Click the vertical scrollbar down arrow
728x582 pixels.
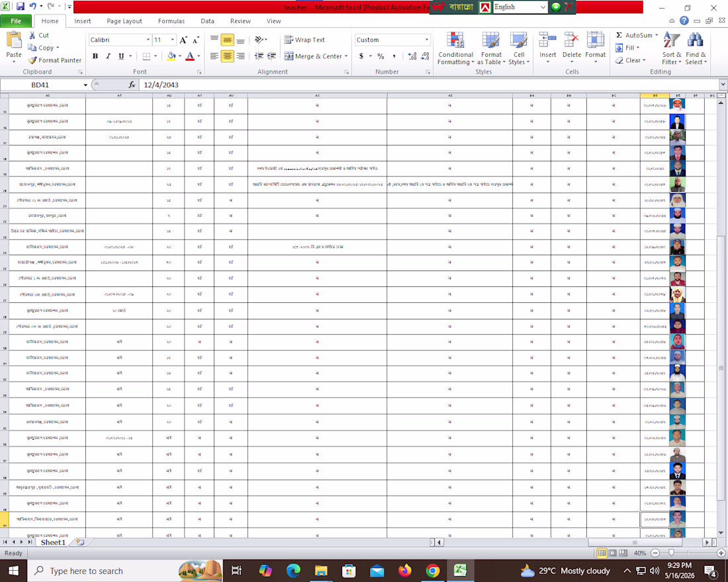pos(721,533)
